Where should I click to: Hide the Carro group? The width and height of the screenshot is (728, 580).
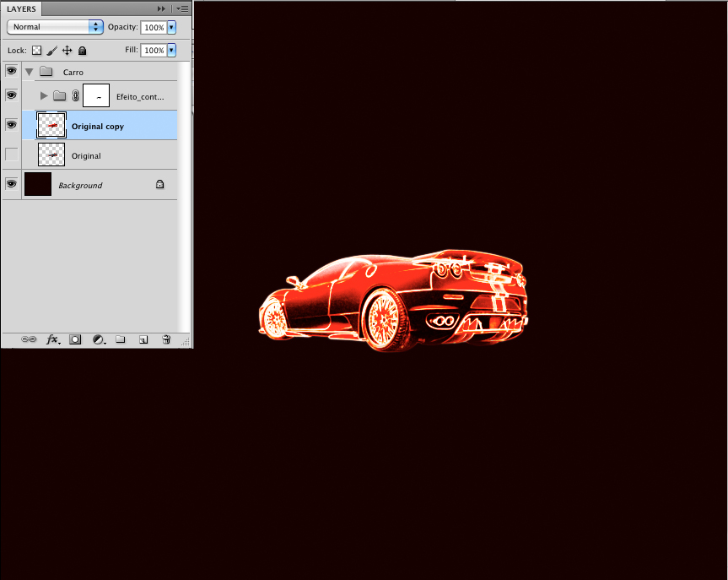click(12, 71)
